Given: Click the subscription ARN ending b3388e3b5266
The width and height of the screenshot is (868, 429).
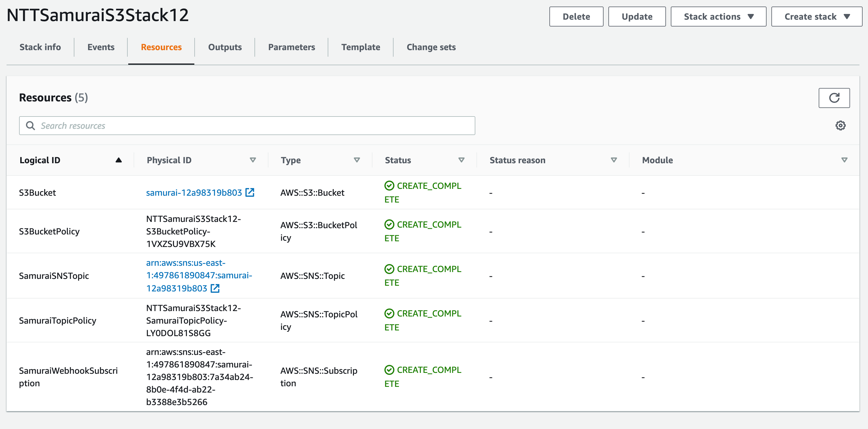Looking at the screenshot, I should tap(199, 377).
